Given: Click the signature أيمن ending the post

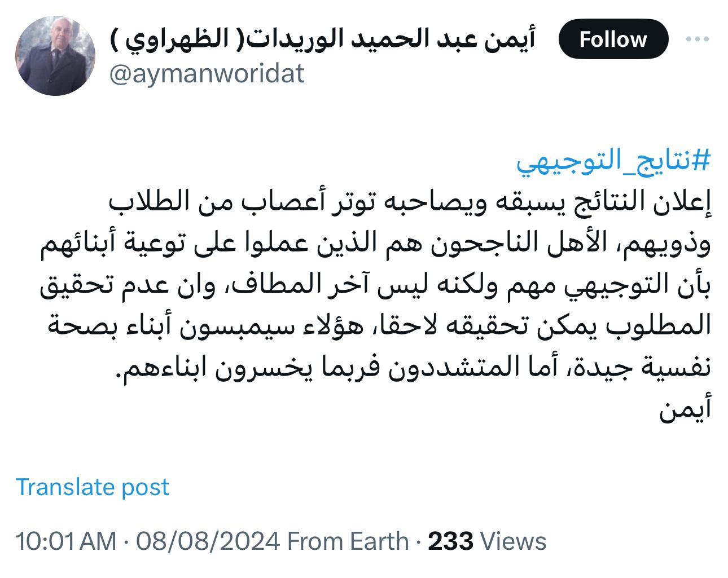Looking at the screenshot, I should tap(685, 408).
